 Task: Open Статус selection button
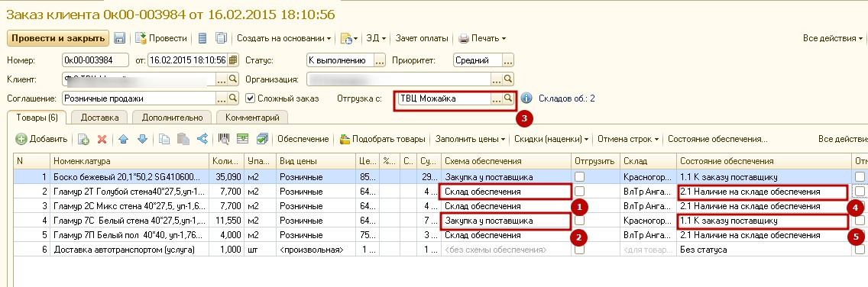pyautogui.click(x=380, y=60)
